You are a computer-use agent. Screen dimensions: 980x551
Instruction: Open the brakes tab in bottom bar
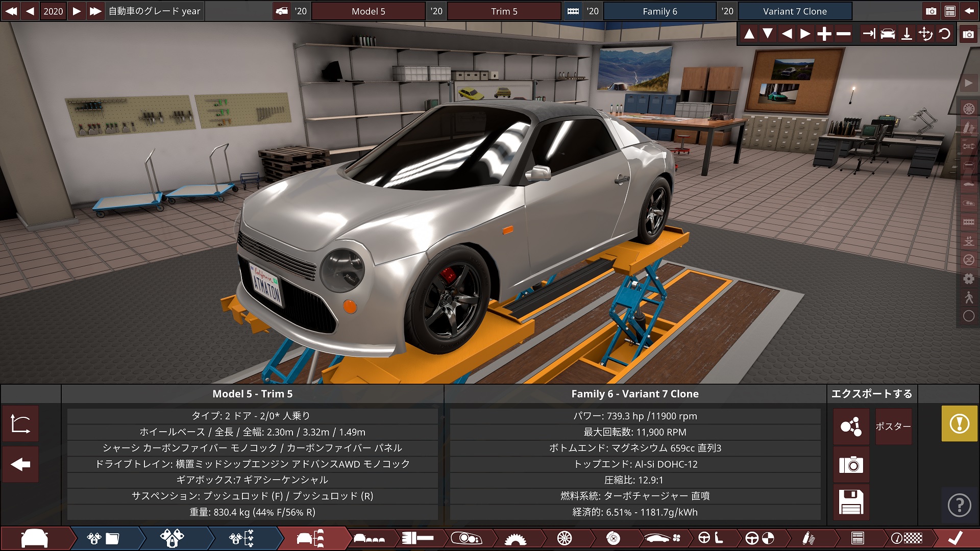(x=613, y=538)
